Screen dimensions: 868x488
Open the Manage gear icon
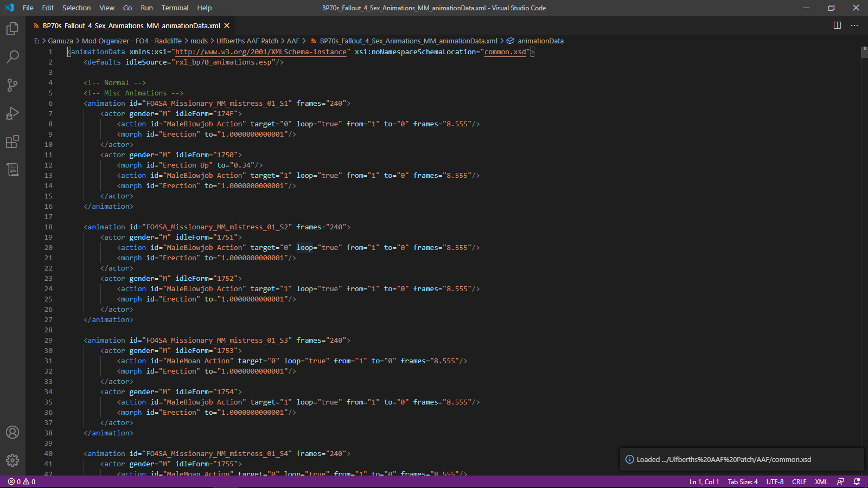(x=12, y=460)
